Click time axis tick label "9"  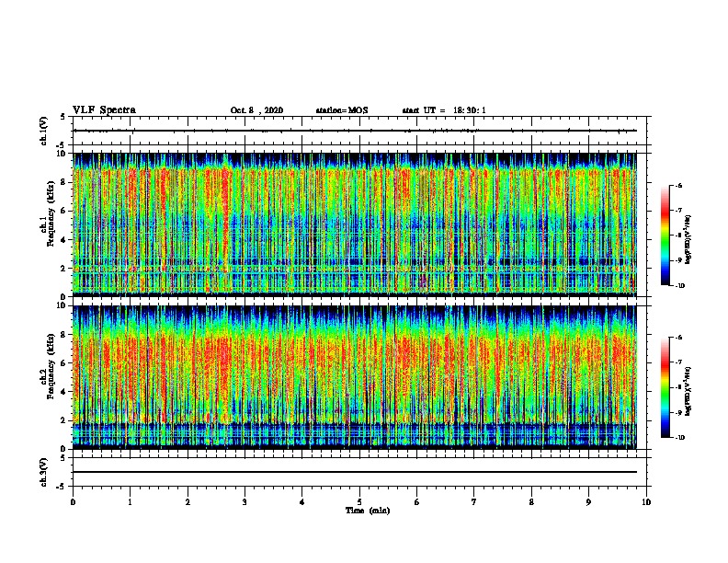(x=588, y=502)
